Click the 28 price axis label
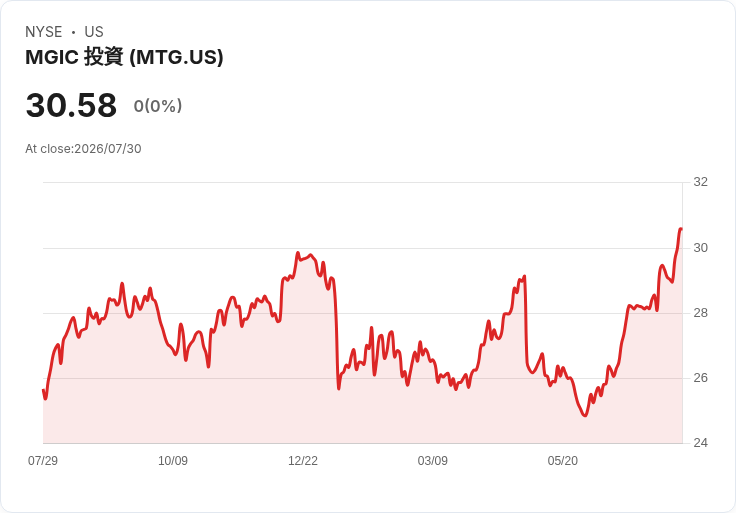Image resolution: width=736 pixels, height=513 pixels. pos(701,313)
